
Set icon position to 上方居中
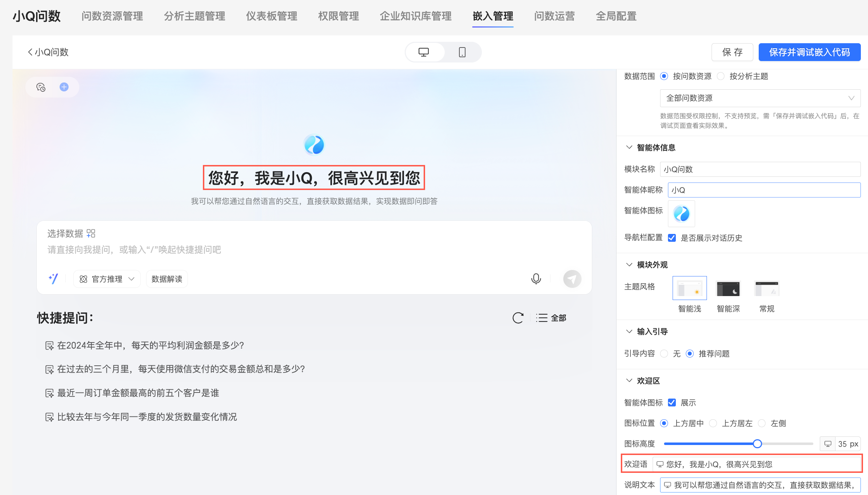tap(664, 423)
